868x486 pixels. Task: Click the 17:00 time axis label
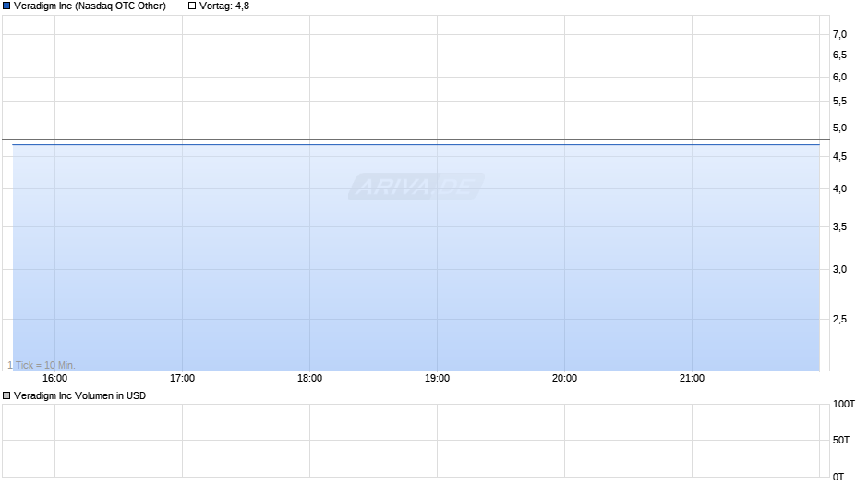pos(182,379)
